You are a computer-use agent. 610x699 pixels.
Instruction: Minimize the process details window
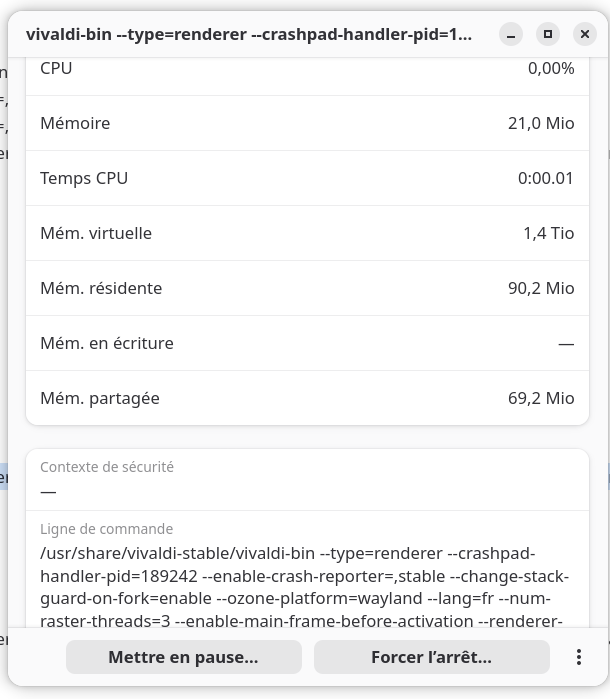pyautogui.click(x=511, y=34)
